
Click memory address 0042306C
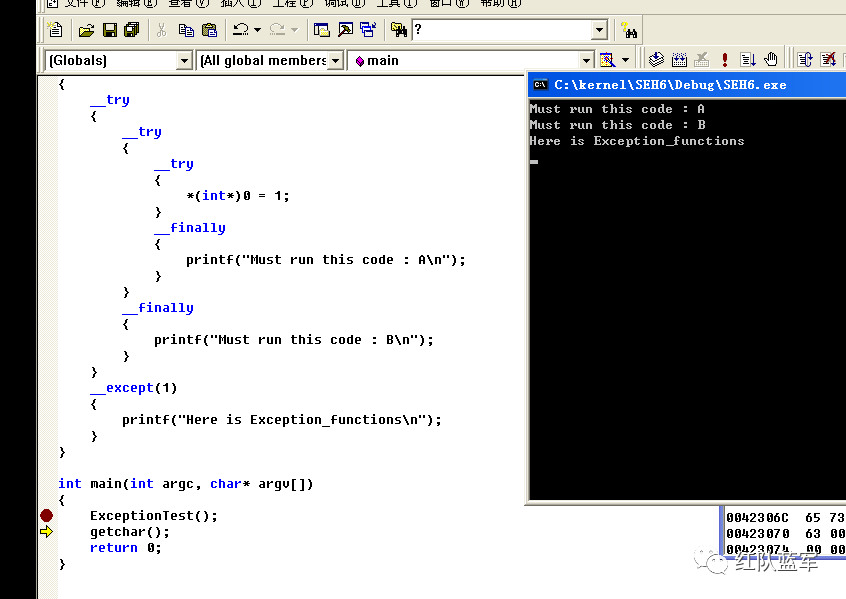point(758,518)
